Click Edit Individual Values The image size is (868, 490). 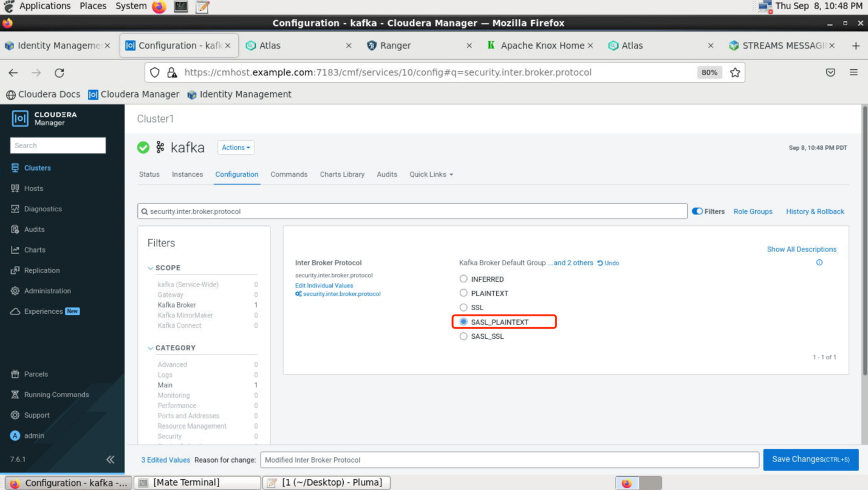(324, 285)
